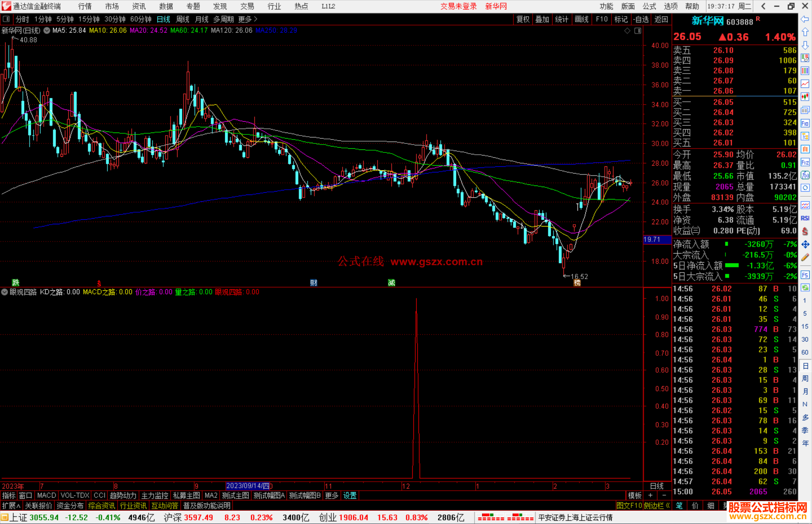Click the F12 sidebar icon

pos(805,162)
